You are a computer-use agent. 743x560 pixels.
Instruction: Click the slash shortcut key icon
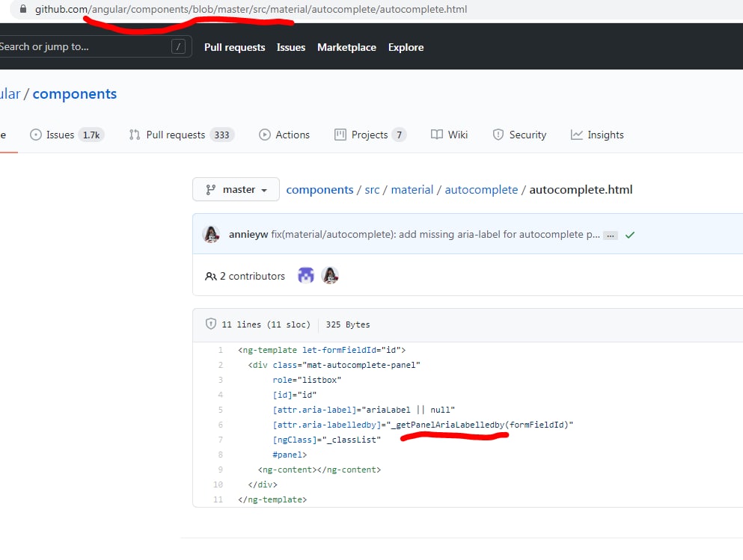(178, 46)
